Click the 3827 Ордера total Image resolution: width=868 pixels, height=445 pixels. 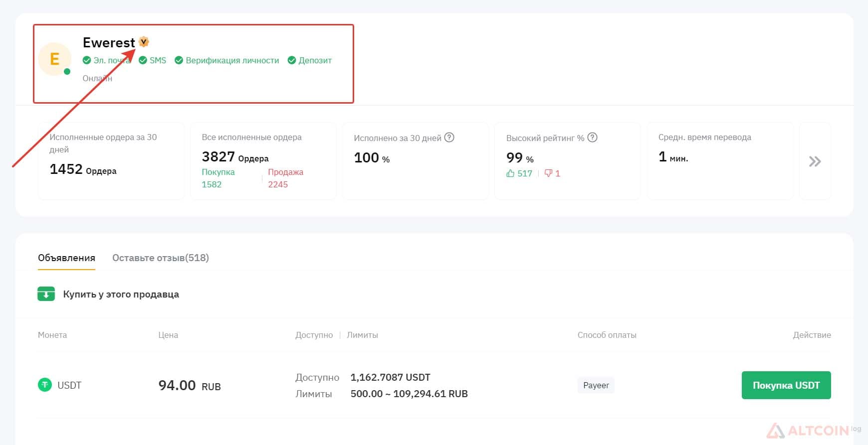point(235,157)
